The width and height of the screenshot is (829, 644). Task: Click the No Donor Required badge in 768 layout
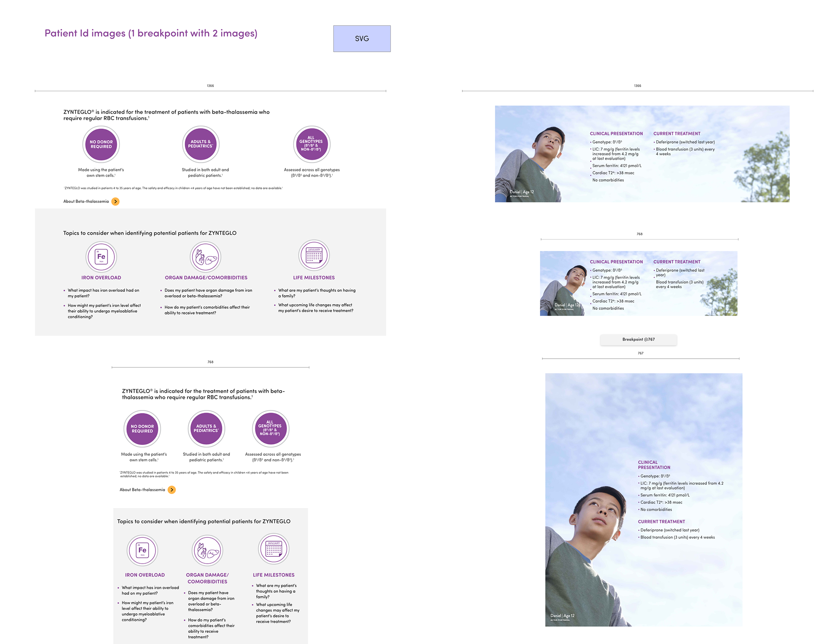coord(142,429)
